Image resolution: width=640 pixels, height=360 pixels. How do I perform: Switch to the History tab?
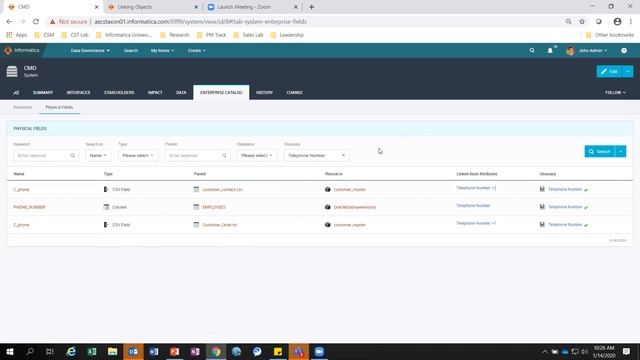[264, 93]
